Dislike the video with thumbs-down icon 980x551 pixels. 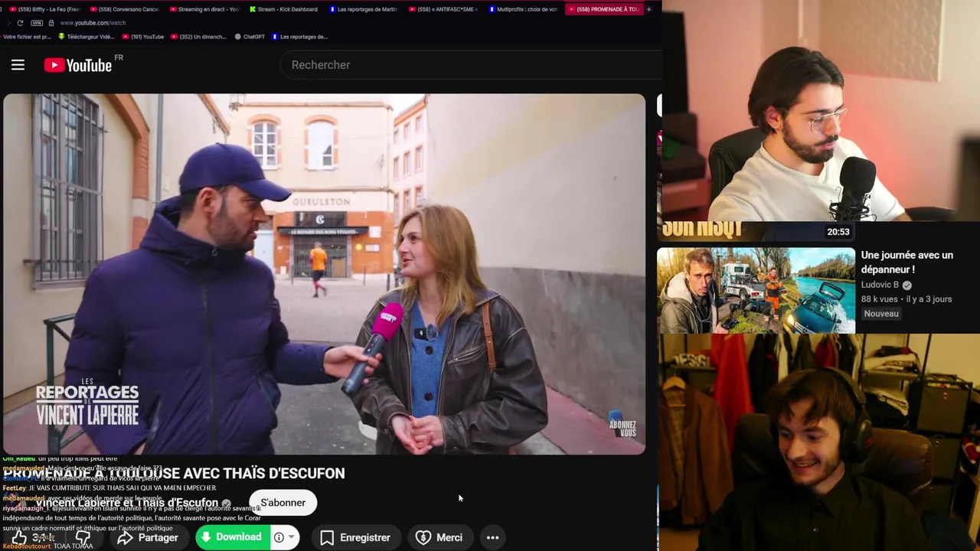pyautogui.click(x=83, y=537)
